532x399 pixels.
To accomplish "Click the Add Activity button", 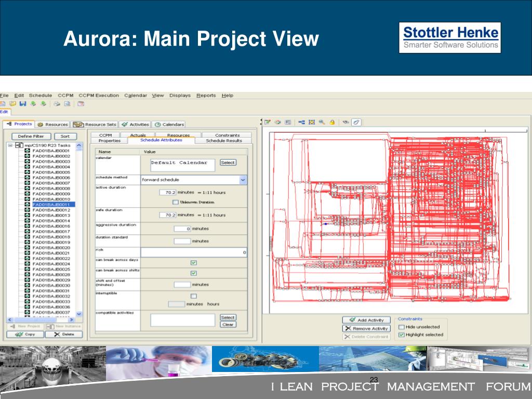I will pos(366,320).
